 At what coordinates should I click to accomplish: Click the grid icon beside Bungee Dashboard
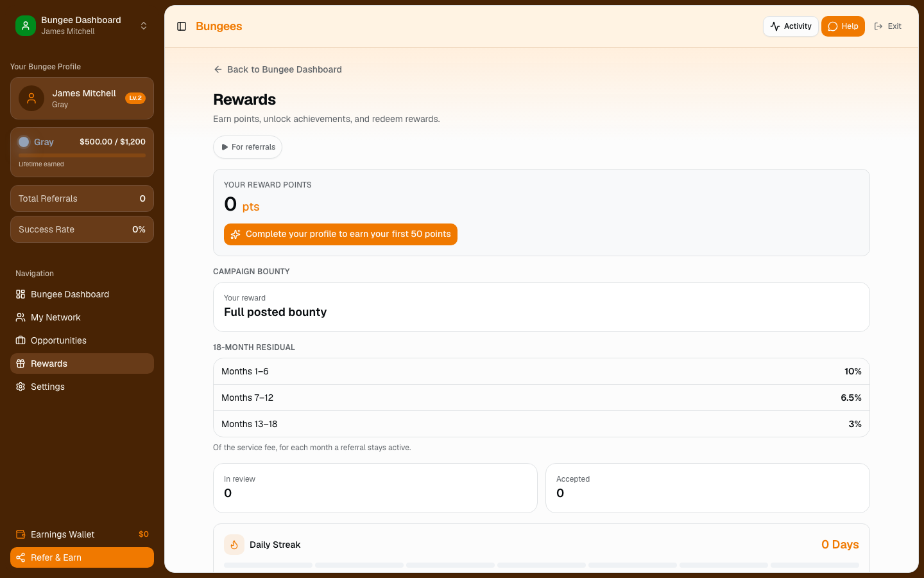pos(21,294)
